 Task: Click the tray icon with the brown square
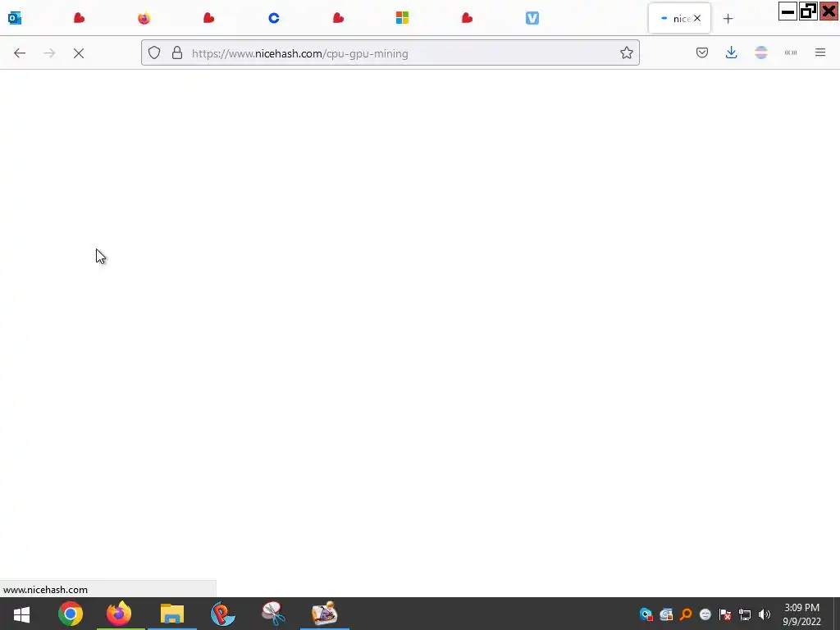click(666, 614)
